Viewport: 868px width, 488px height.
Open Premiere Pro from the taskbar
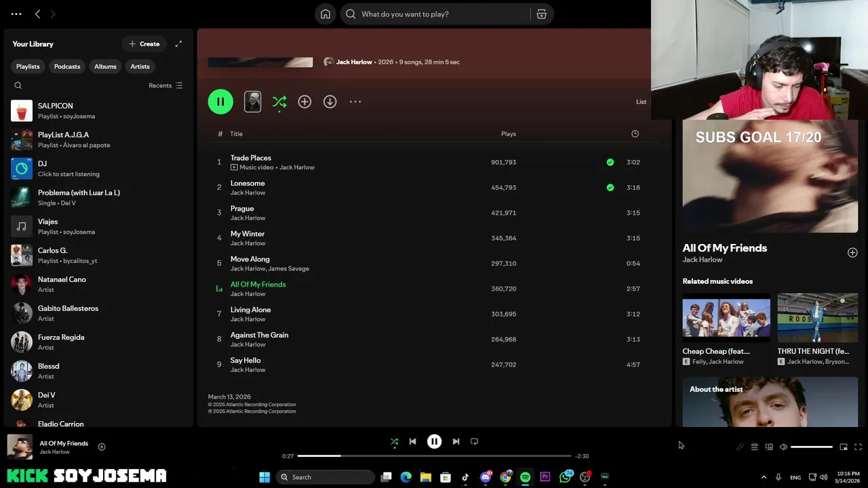[545, 477]
